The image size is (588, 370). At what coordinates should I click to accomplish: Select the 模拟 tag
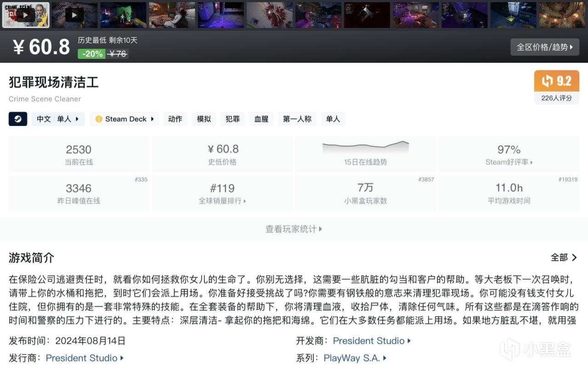tap(204, 119)
